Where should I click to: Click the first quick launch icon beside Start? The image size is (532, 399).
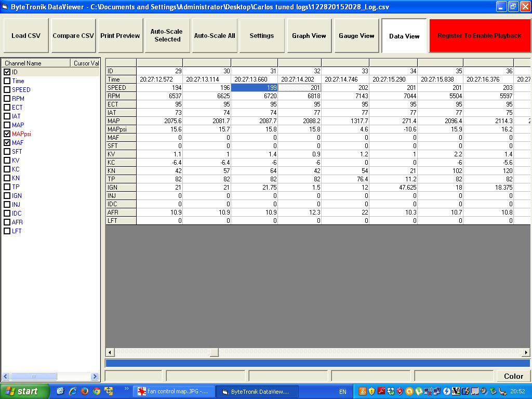click(x=60, y=391)
